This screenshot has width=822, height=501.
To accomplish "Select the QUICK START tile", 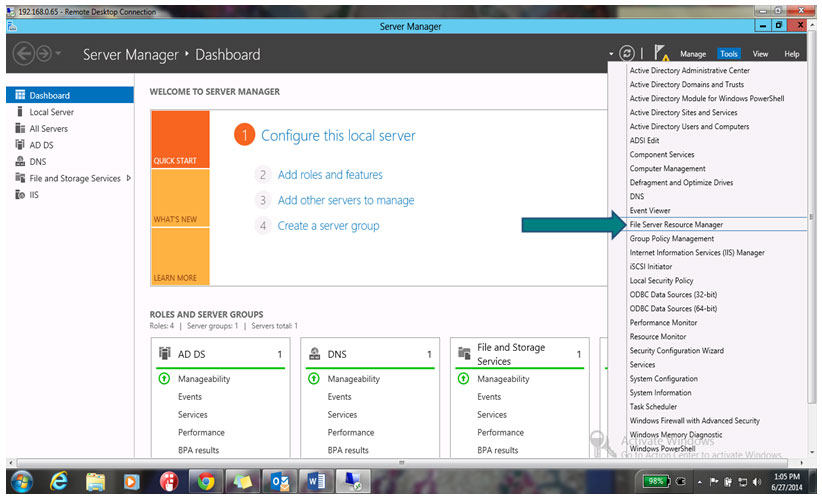I will tap(180, 139).
